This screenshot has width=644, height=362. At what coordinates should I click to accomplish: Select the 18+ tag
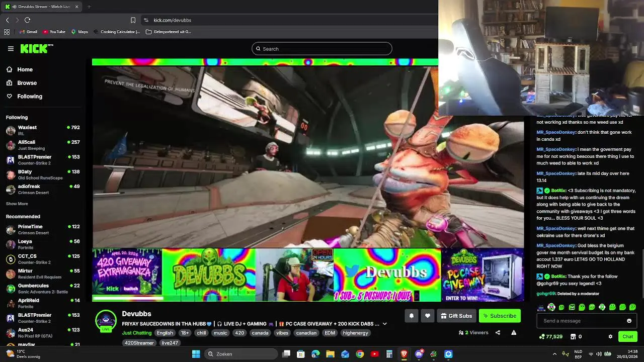click(x=185, y=333)
